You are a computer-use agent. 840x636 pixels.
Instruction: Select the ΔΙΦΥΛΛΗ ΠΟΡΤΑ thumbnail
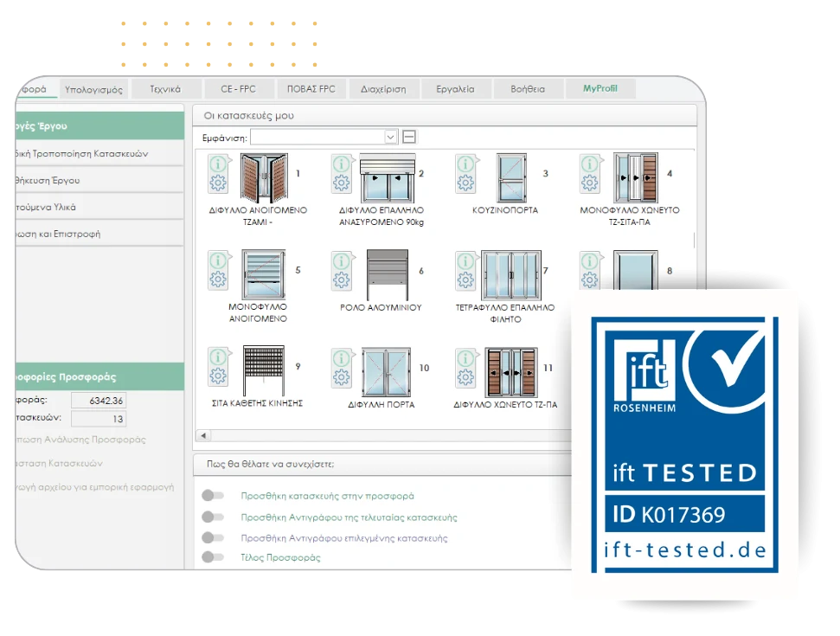point(386,372)
